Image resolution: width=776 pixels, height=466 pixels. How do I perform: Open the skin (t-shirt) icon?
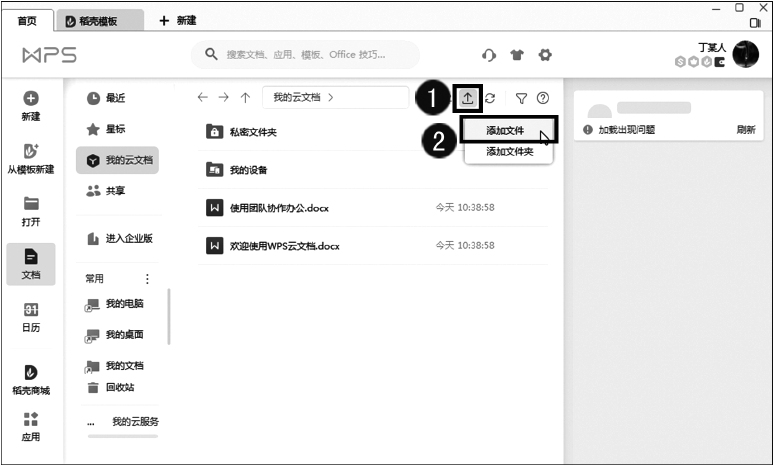(x=517, y=55)
